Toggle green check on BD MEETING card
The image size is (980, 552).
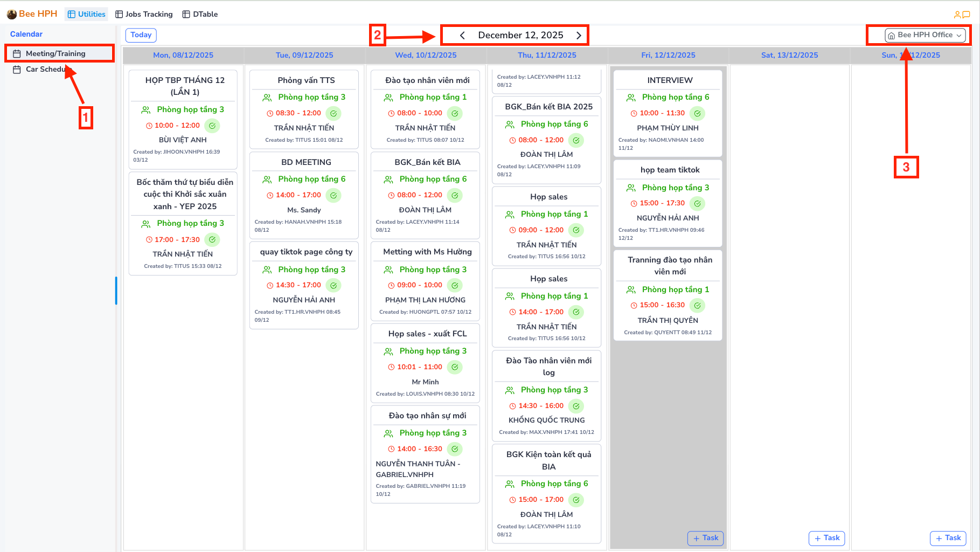333,195
